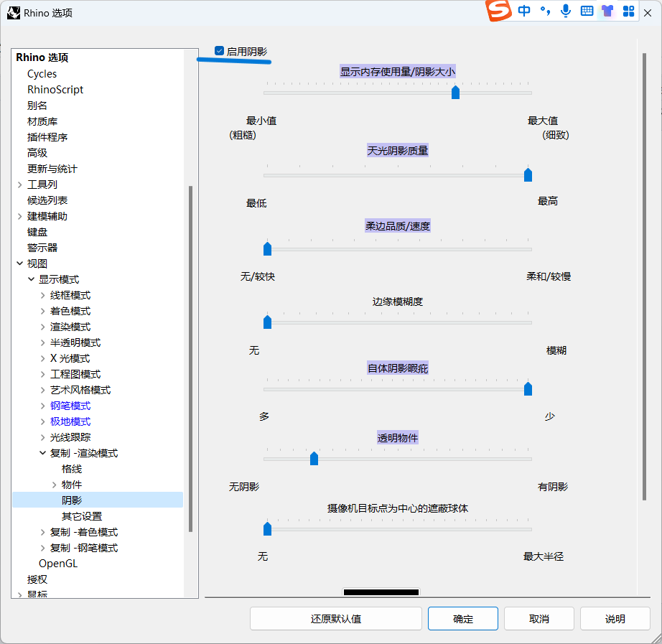Cancel with the 取消 button

click(x=539, y=619)
